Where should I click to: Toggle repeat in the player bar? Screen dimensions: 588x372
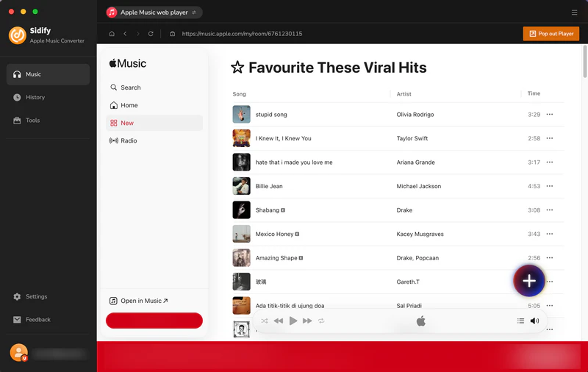pyautogui.click(x=321, y=321)
